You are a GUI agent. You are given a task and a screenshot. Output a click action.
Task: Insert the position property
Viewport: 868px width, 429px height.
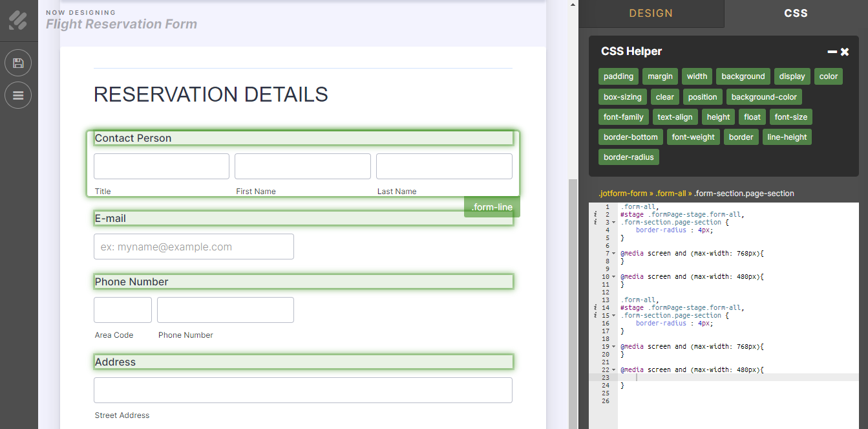703,97
